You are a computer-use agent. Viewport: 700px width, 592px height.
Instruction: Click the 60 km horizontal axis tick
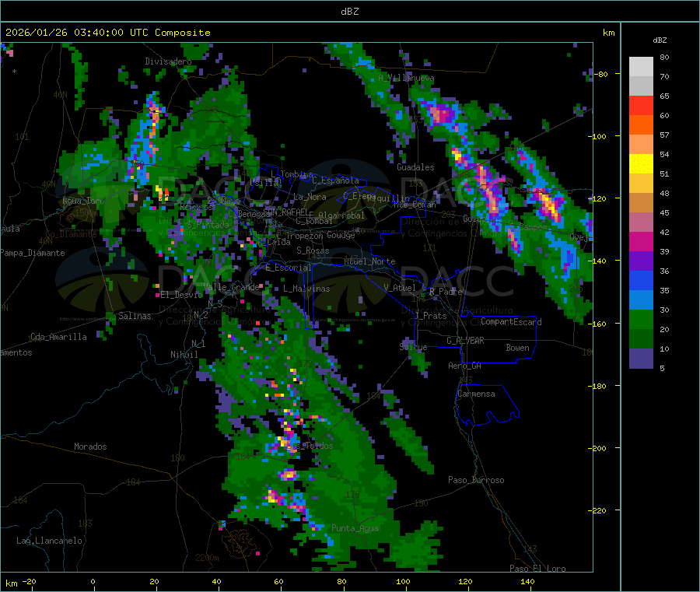pos(278,582)
